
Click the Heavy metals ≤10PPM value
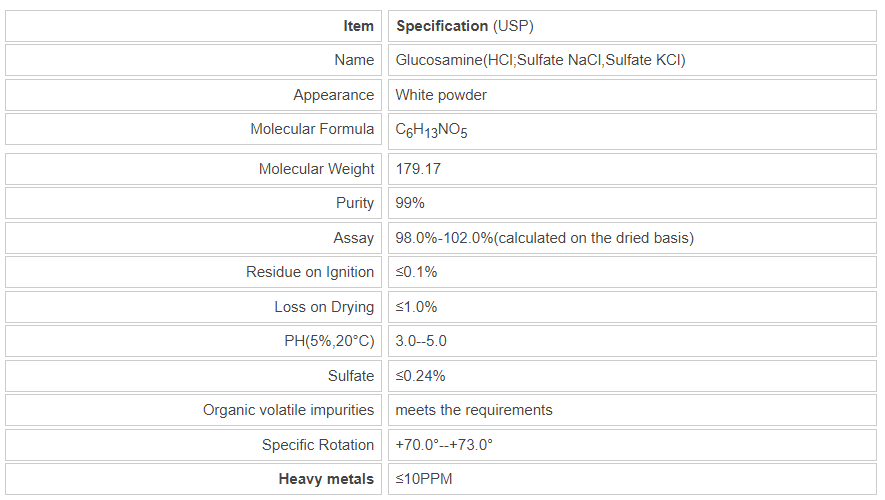pos(423,479)
